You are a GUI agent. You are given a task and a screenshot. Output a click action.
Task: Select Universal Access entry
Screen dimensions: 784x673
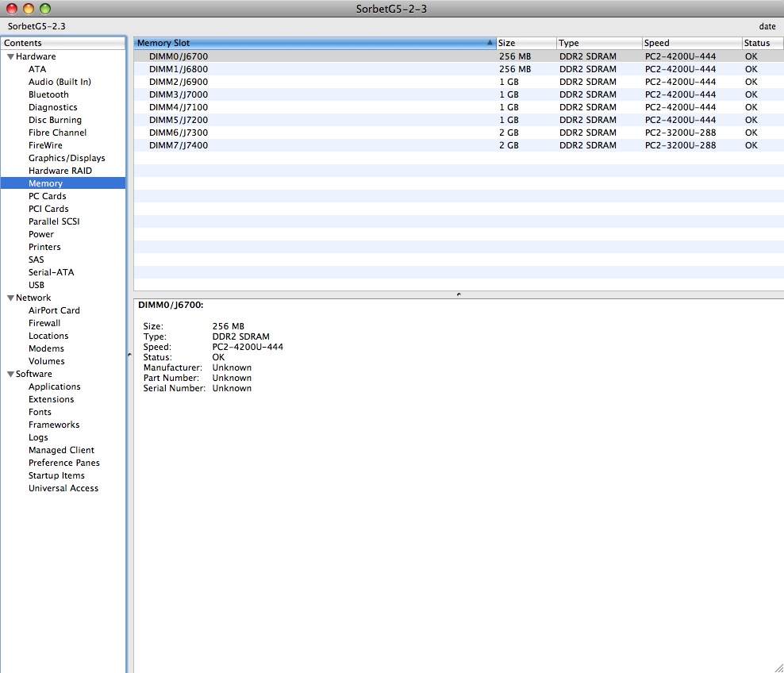tap(63, 489)
